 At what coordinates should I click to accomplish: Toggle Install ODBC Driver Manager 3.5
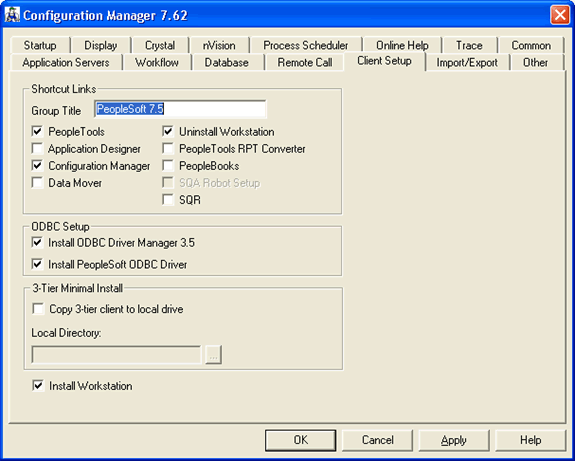click(37, 243)
